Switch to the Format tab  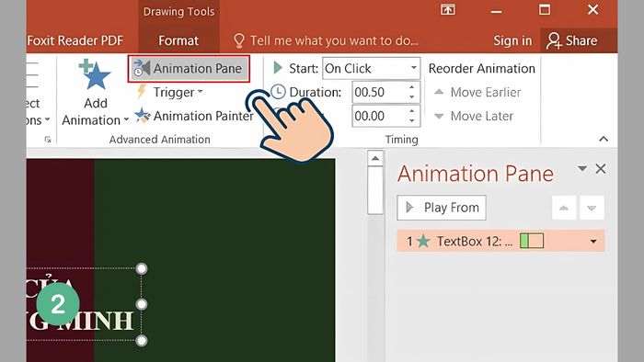click(178, 40)
